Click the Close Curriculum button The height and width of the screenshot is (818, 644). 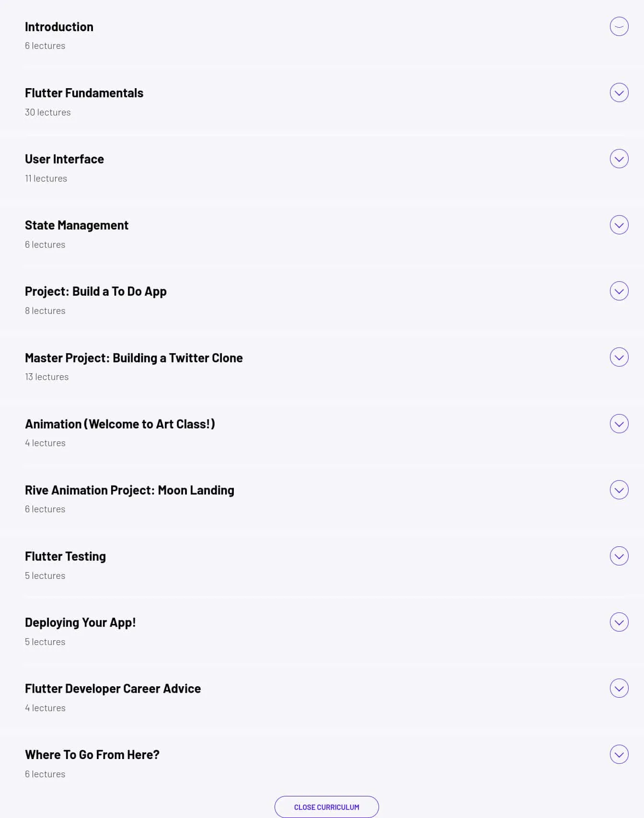coord(327,807)
